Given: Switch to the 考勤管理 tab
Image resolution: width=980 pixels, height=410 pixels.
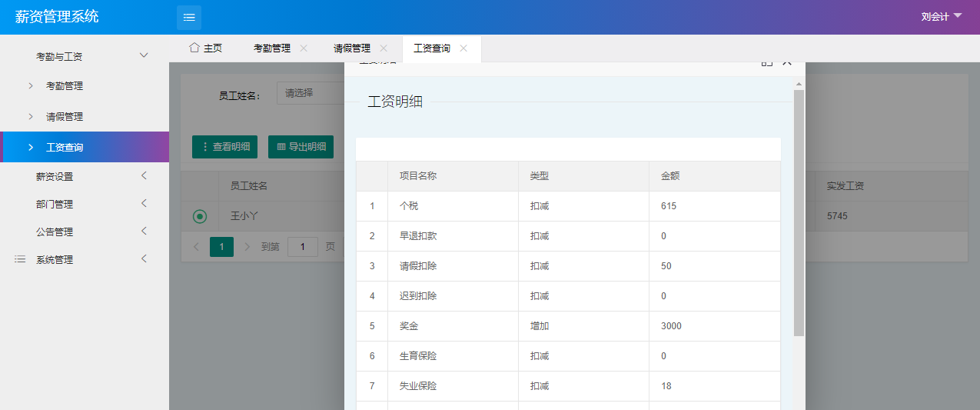Looking at the screenshot, I should (272, 48).
